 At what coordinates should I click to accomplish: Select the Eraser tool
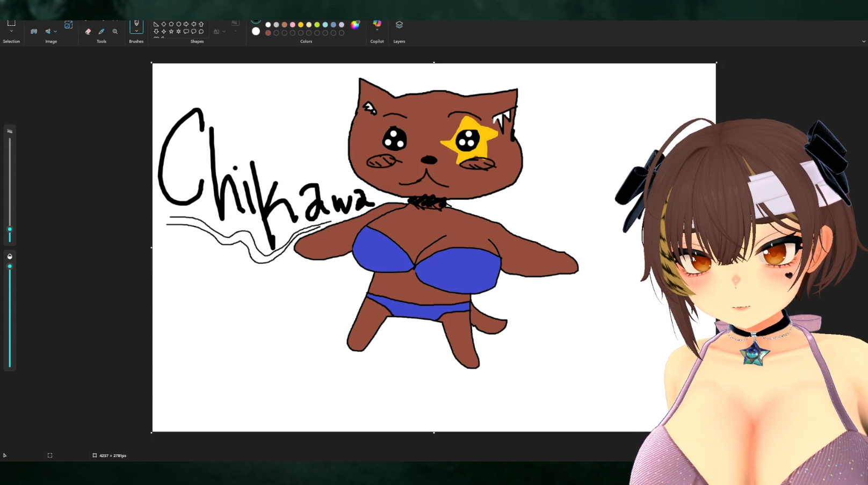coord(88,32)
